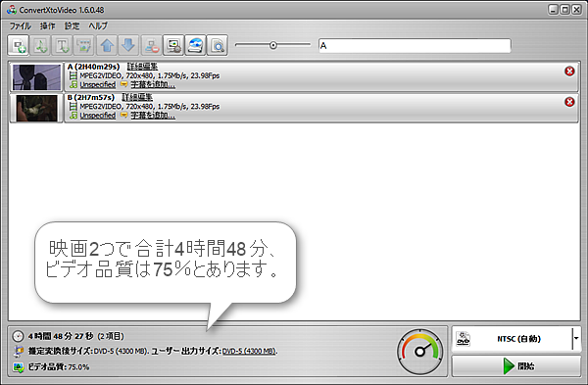The width and height of the screenshot is (588, 385).
Task: Click the toolbar zoom slider handle
Action: [273, 45]
